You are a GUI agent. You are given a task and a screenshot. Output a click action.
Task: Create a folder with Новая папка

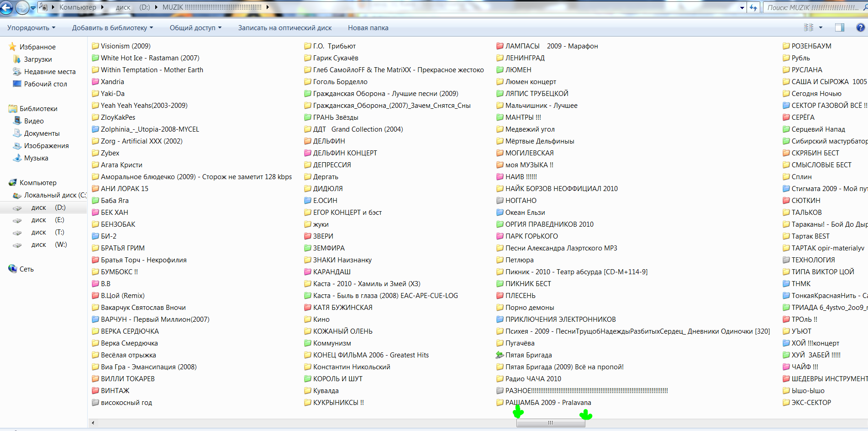point(368,27)
